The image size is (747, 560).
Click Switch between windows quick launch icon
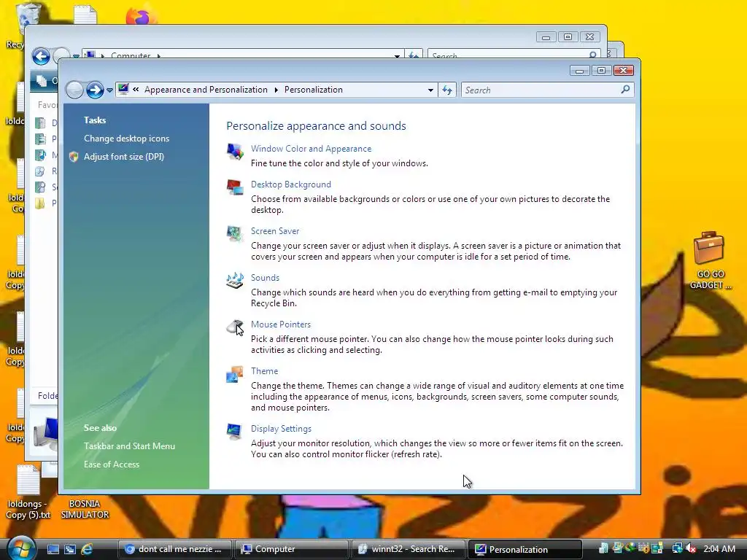70,549
